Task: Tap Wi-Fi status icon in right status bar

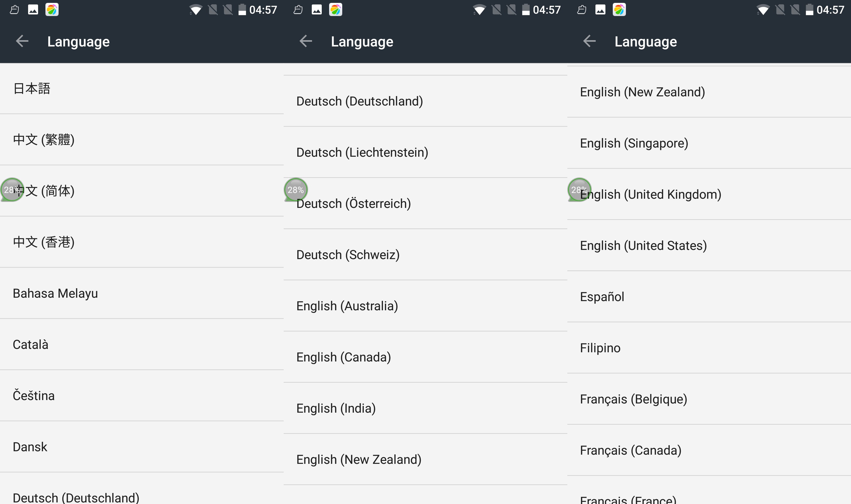Action: (x=763, y=10)
